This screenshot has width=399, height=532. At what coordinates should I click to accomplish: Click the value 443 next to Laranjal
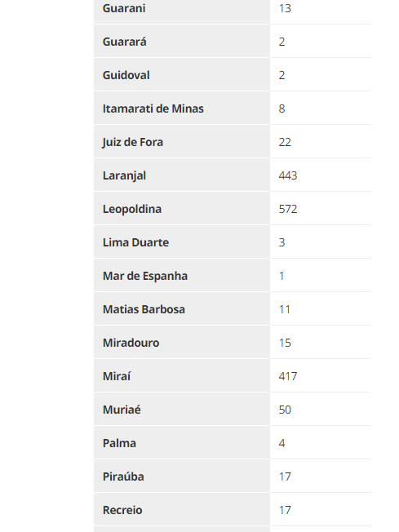[288, 175]
